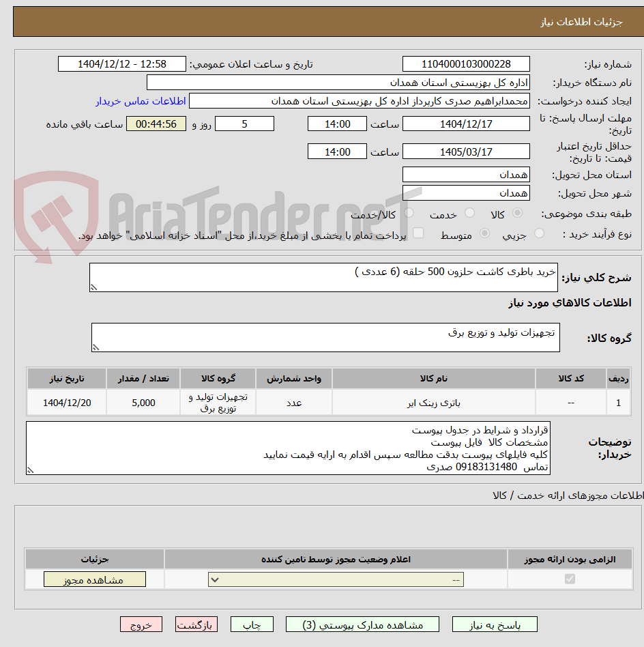Select the کالا/خدمت radio button

click(409, 213)
